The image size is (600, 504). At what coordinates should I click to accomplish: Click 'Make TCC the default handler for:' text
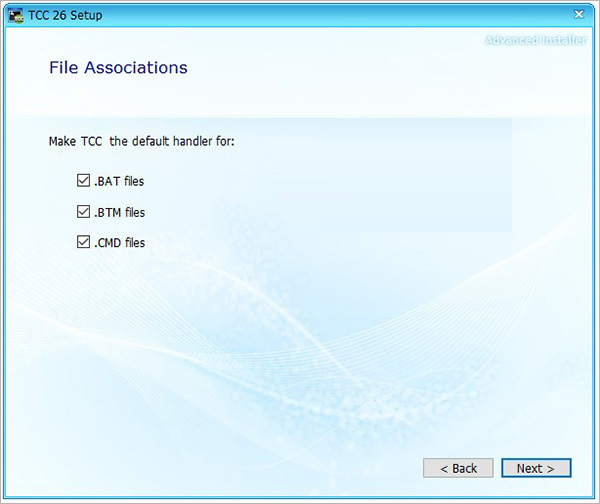tap(142, 141)
